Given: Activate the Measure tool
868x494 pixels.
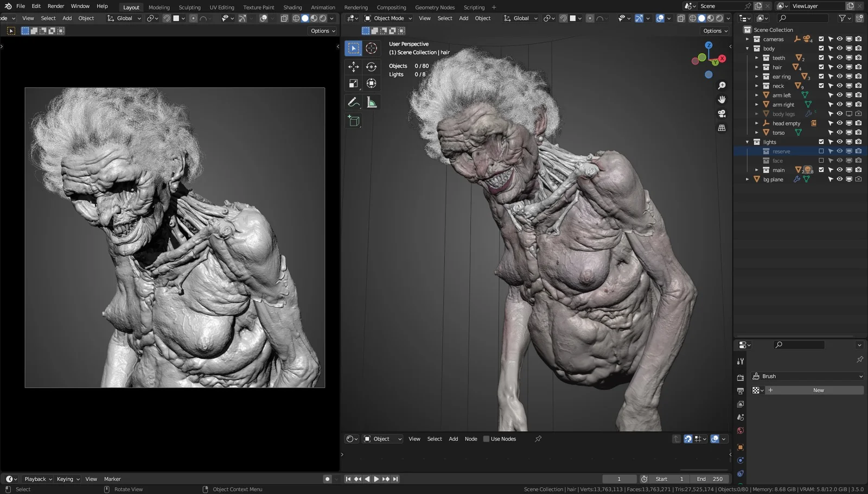Looking at the screenshot, I should tap(372, 102).
